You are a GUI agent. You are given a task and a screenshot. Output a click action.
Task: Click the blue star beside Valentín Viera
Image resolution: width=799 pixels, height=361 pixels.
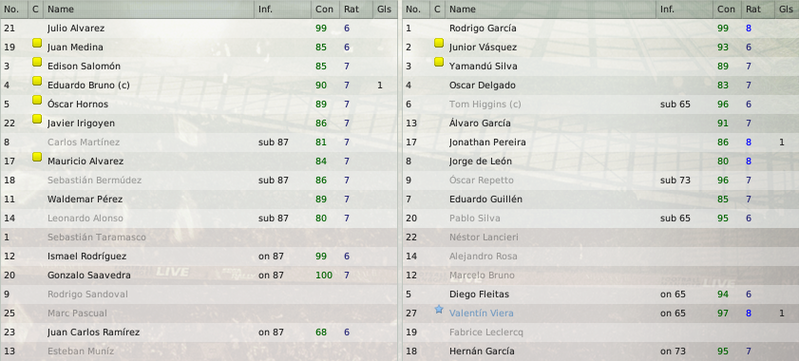click(439, 310)
